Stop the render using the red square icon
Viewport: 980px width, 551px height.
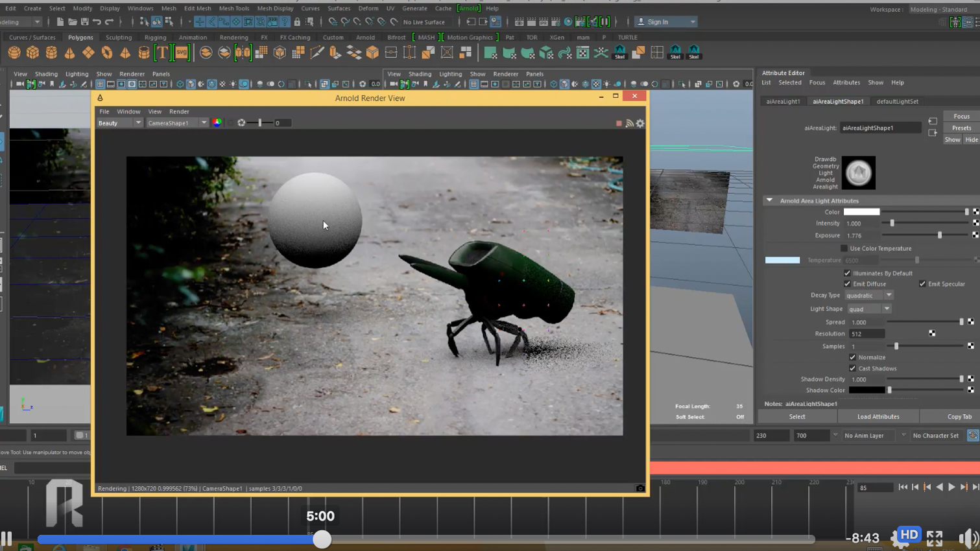[x=619, y=123]
